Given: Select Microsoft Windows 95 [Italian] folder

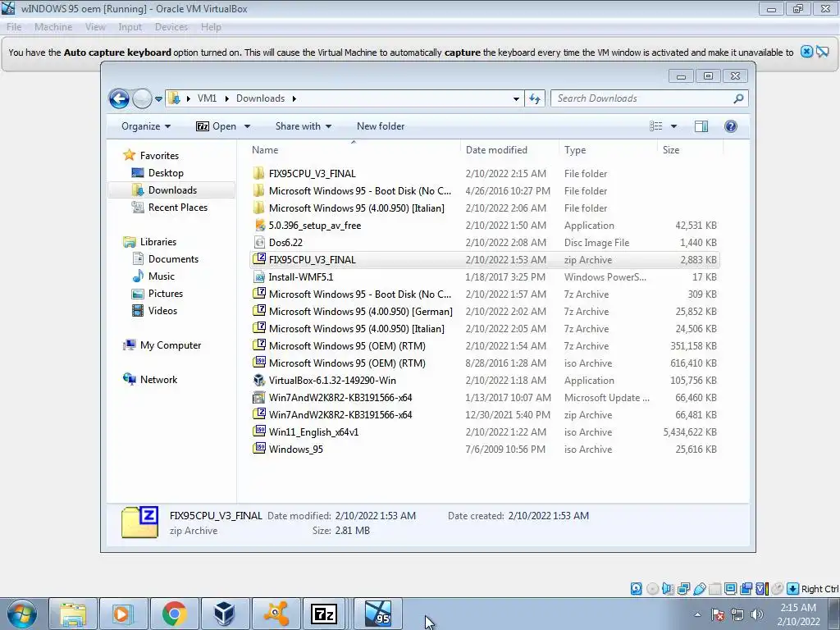Looking at the screenshot, I should pos(356,208).
